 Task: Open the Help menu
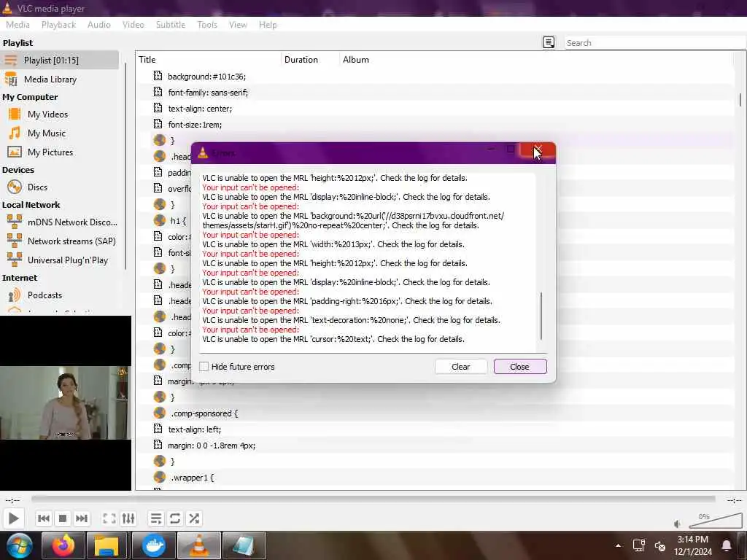(268, 25)
